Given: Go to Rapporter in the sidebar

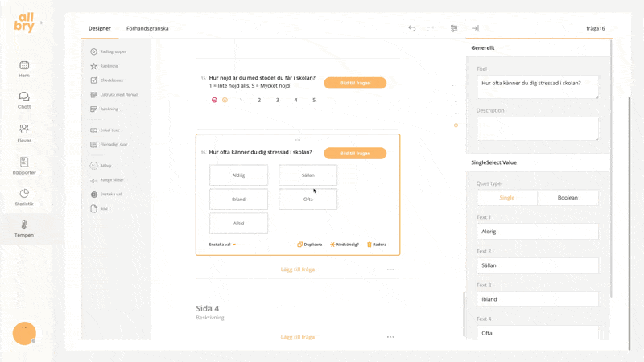Looking at the screenshot, I should (x=24, y=166).
